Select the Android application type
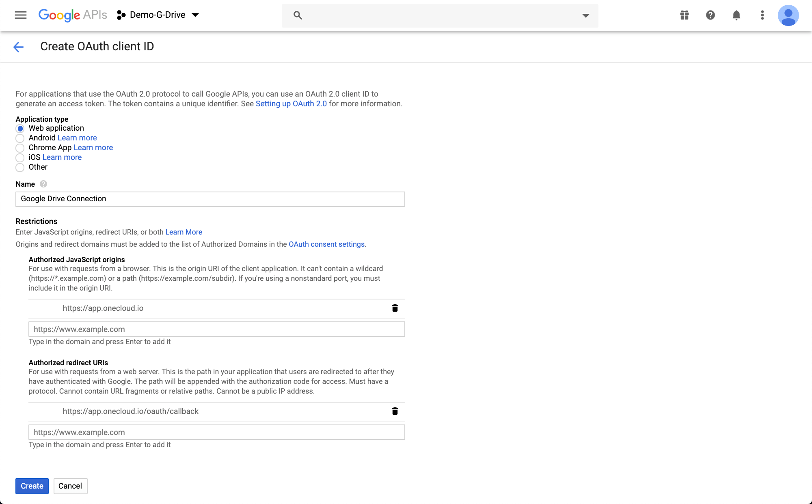 [x=20, y=138]
